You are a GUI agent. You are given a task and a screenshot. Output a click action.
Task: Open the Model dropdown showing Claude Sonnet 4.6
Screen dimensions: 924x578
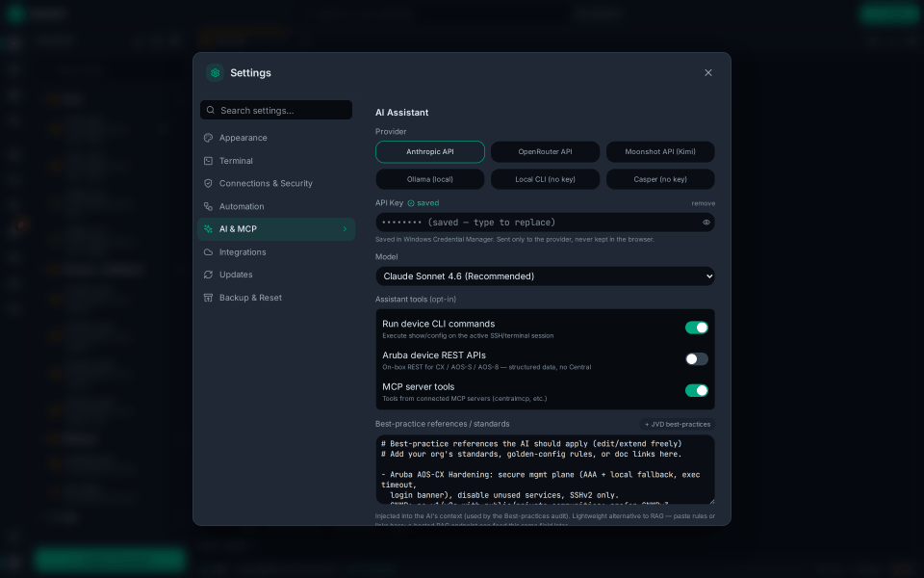545,276
